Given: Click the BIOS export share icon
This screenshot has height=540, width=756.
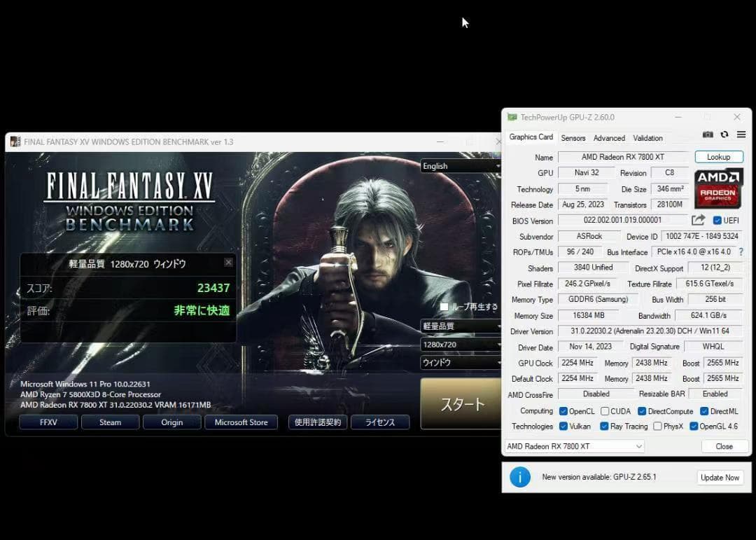Looking at the screenshot, I should [x=698, y=221].
